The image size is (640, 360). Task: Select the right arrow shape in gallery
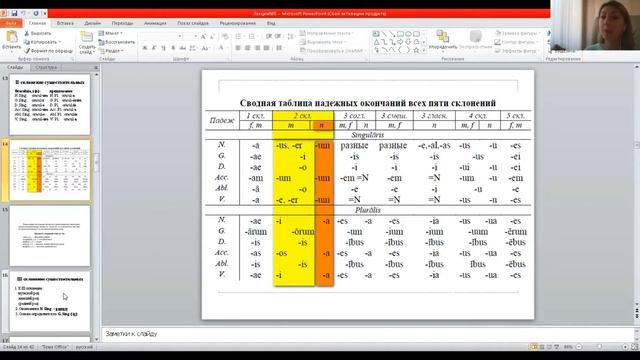tap(400, 42)
